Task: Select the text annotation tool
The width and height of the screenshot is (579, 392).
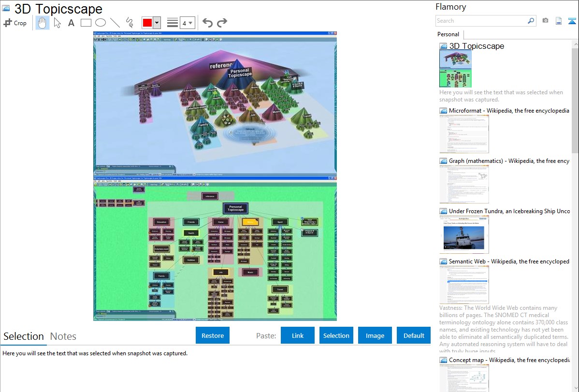Action: [x=71, y=23]
